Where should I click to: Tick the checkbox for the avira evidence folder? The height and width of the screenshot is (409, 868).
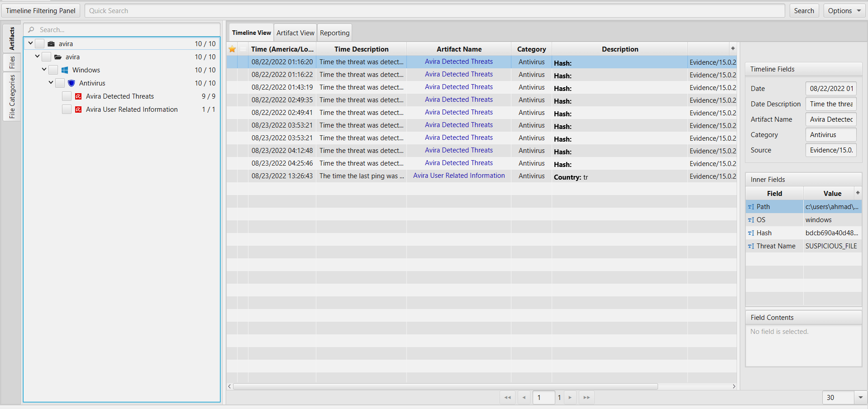point(47,57)
